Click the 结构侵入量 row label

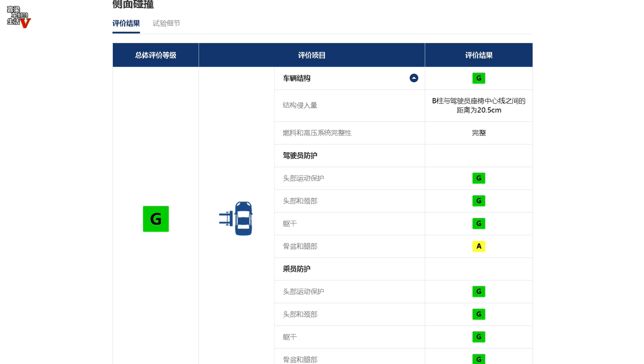pos(300,106)
